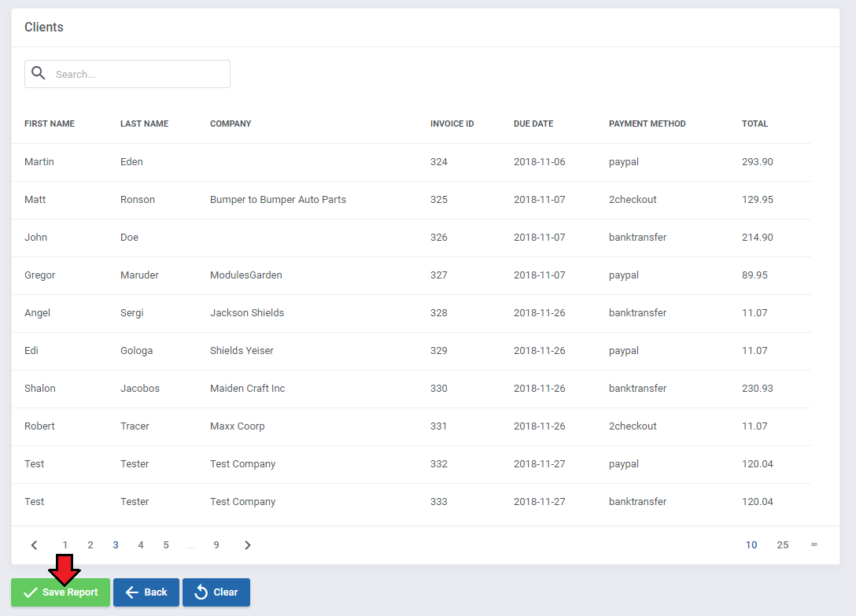The width and height of the screenshot is (856, 616).
Task: Select the last name Tracer
Action: [135, 426]
